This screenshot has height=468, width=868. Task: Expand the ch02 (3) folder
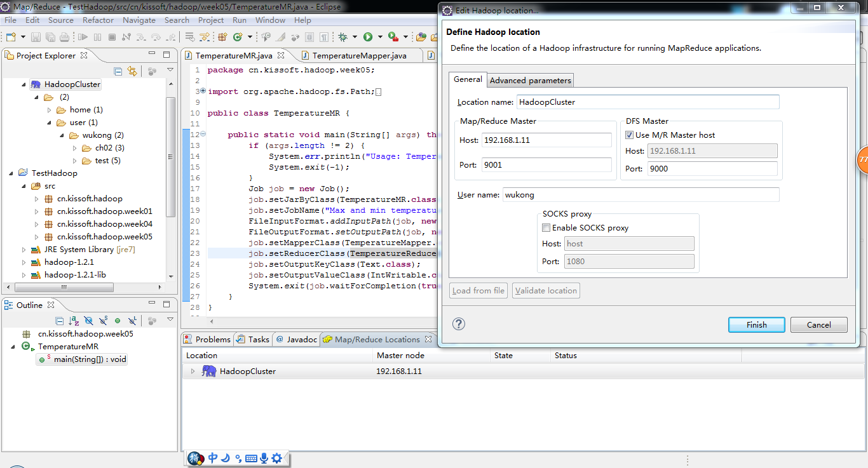[x=75, y=148]
